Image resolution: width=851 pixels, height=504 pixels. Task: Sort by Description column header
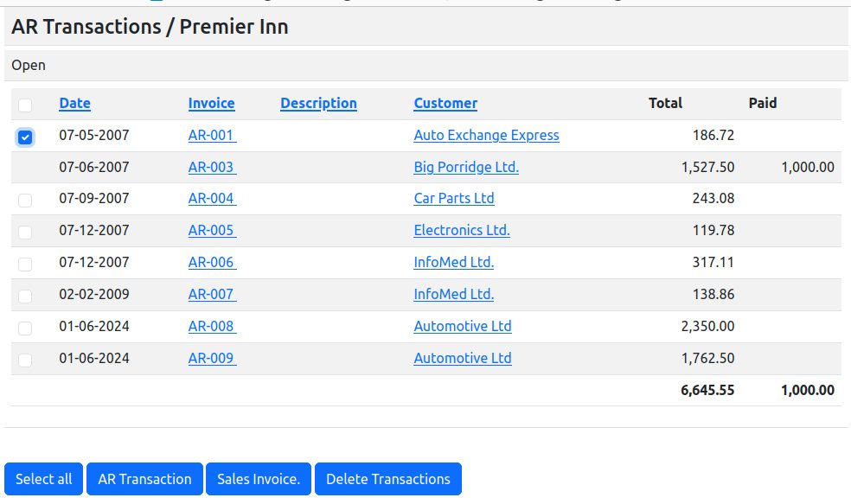tap(318, 103)
